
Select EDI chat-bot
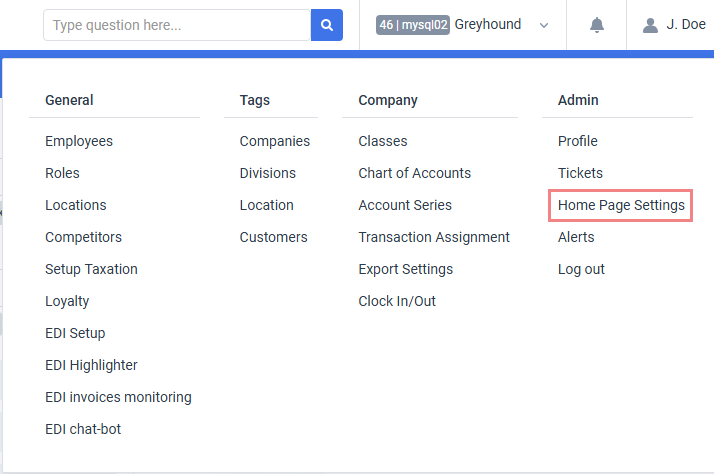point(83,429)
